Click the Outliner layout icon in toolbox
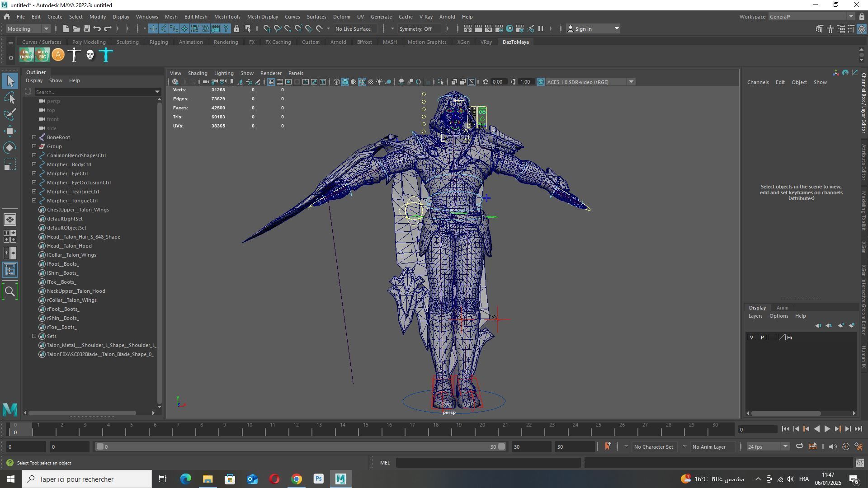 [x=10, y=270]
